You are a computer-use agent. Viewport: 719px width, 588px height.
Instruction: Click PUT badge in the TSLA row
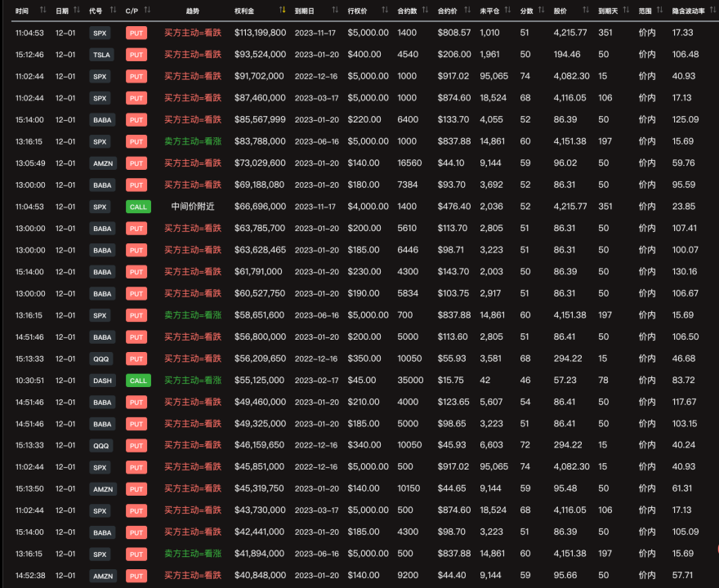click(x=136, y=55)
